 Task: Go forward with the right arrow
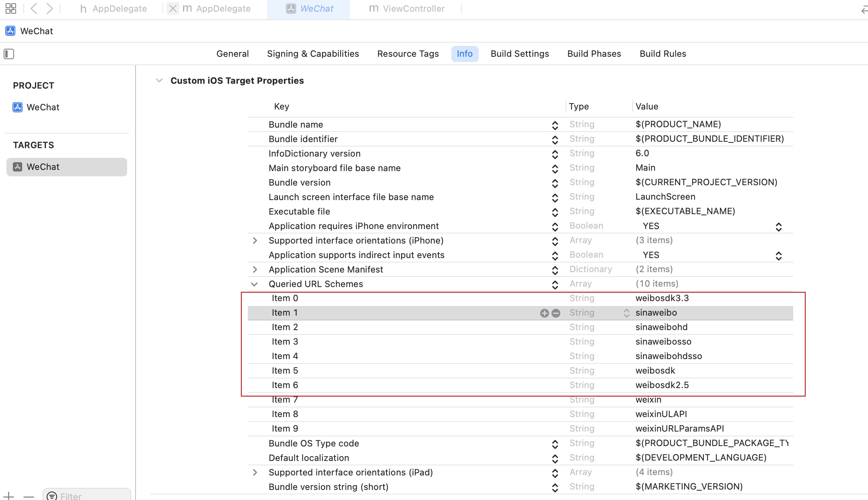tap(49, 8)
